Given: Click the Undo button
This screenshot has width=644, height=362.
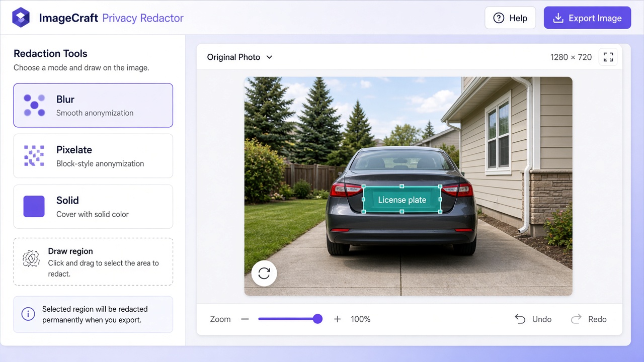Looking at the screenshot, I should coord(533,319).
